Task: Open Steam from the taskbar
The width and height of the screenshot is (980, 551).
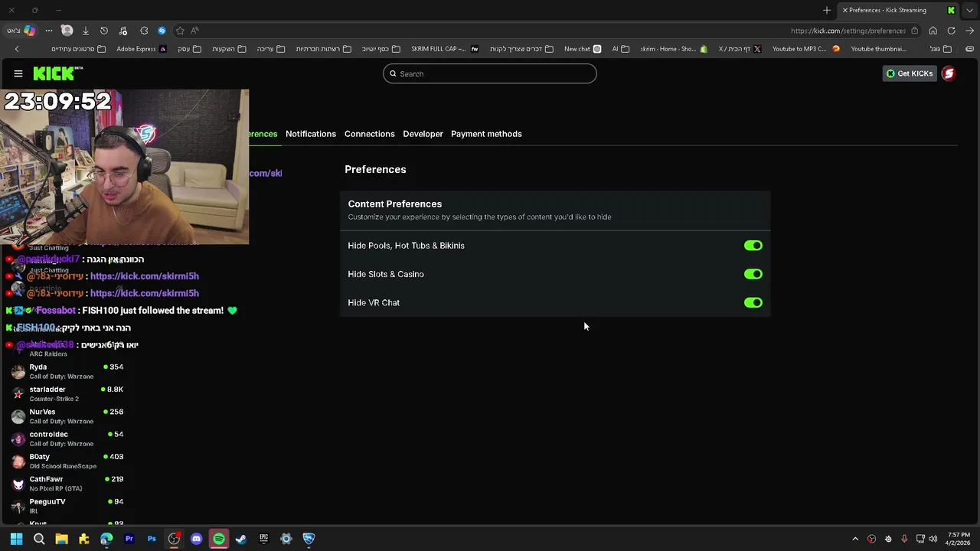Action: [241, 539]
